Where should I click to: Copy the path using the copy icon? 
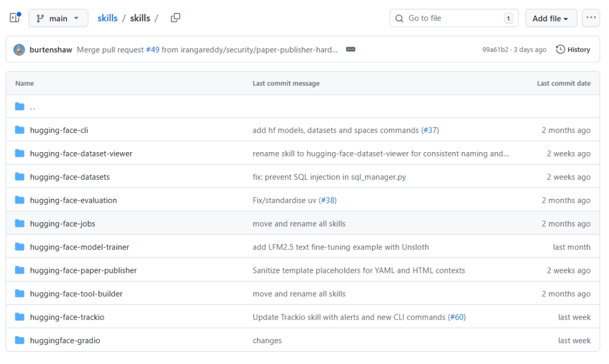click(x=175, y=18)
